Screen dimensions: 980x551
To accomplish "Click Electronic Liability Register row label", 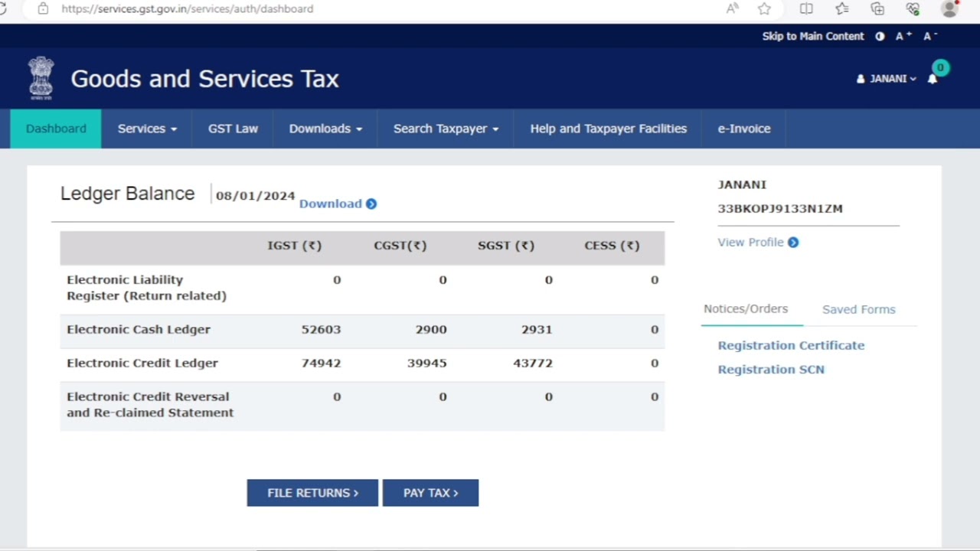I will point(146,288).
